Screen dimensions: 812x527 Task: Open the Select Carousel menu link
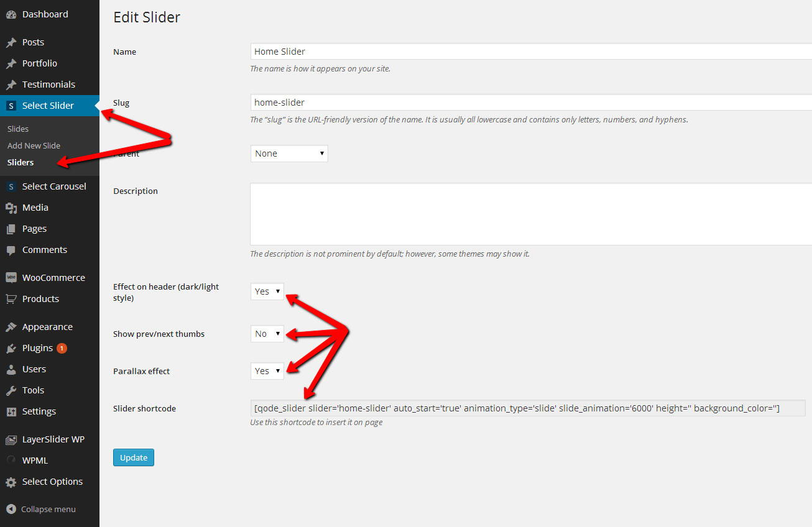coord(54,186)
